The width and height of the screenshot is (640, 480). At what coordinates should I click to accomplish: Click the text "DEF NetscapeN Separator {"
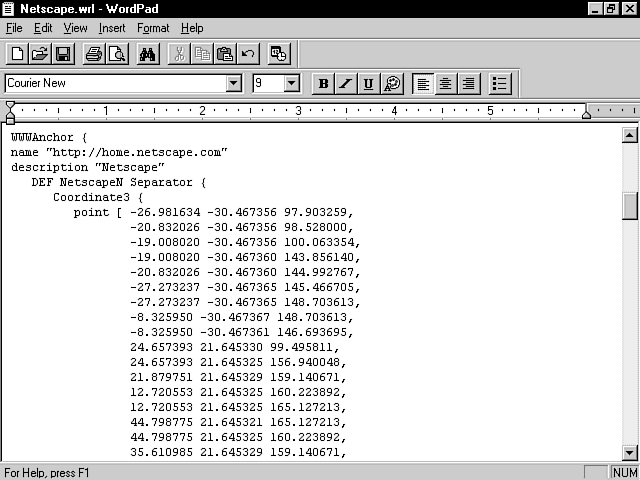119,182
